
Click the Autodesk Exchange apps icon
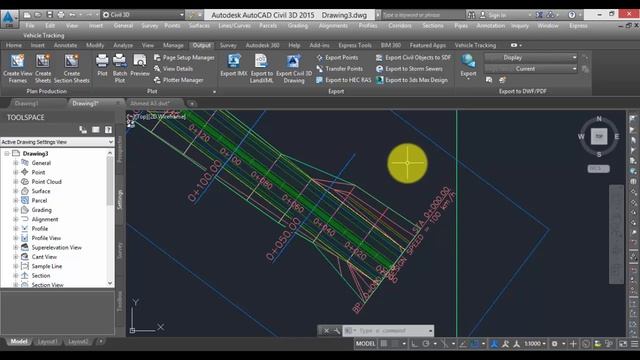tap(540, 15)
